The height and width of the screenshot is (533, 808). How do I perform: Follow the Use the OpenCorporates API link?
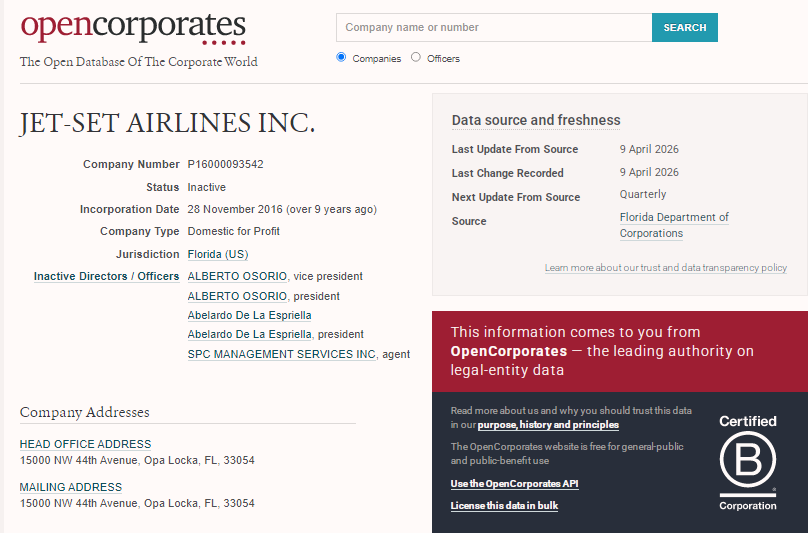514,484
